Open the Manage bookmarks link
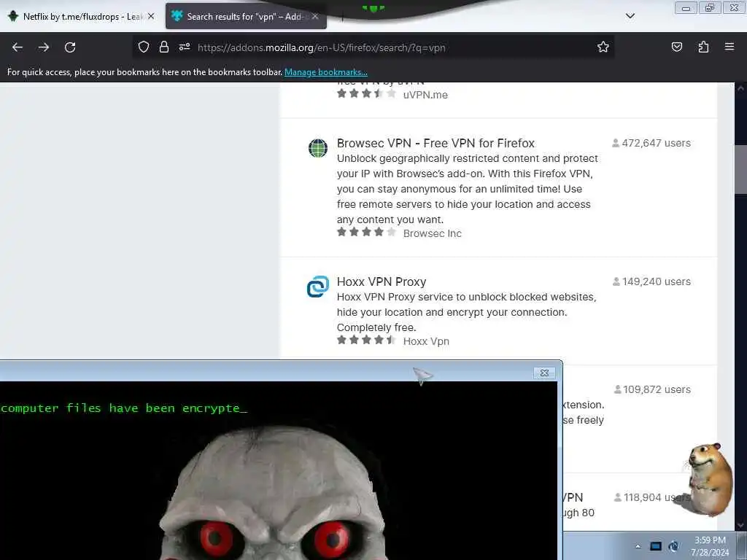747x560 pixels. coord(326,72)
